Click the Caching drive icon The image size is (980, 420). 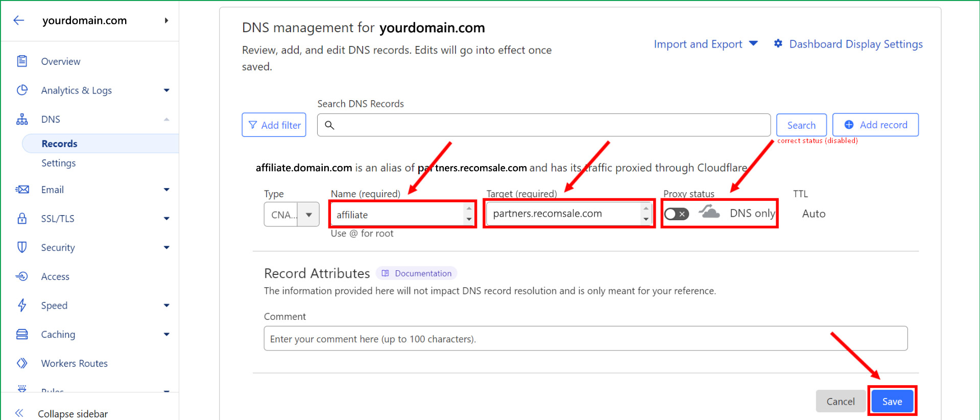pyautogui.click(x=22, y=334)
